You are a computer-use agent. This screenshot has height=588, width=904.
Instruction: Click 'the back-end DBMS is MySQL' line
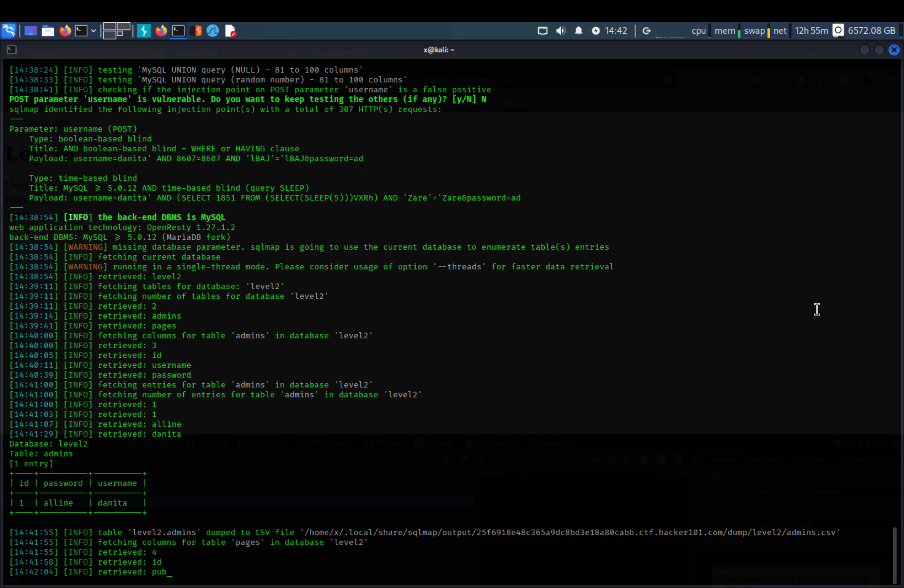pos(117,217)
